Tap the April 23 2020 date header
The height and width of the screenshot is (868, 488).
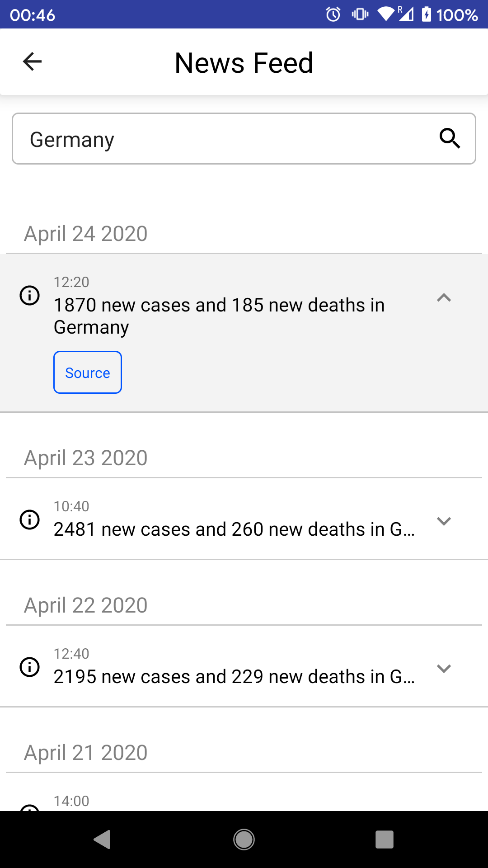(86, 458)
